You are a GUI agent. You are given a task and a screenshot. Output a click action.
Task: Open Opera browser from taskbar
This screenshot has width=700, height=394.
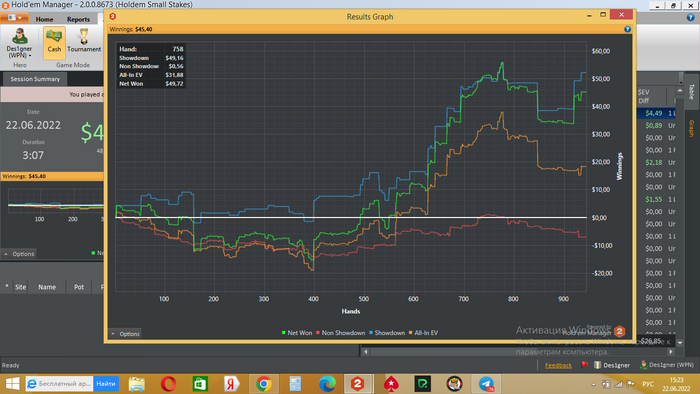[168, 384]
